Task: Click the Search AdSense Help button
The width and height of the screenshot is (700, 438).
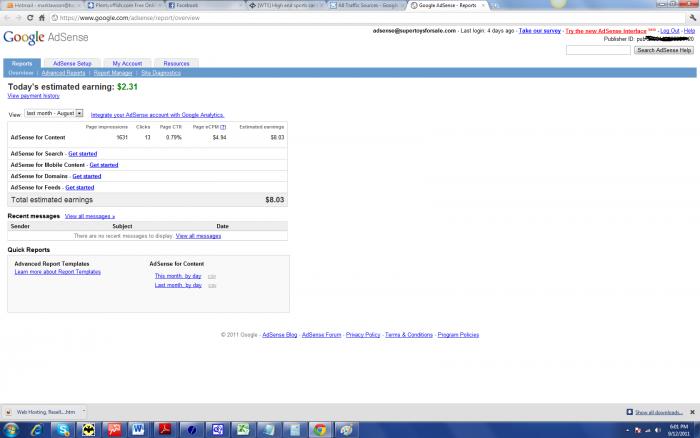Action: (x=664, y=50)
